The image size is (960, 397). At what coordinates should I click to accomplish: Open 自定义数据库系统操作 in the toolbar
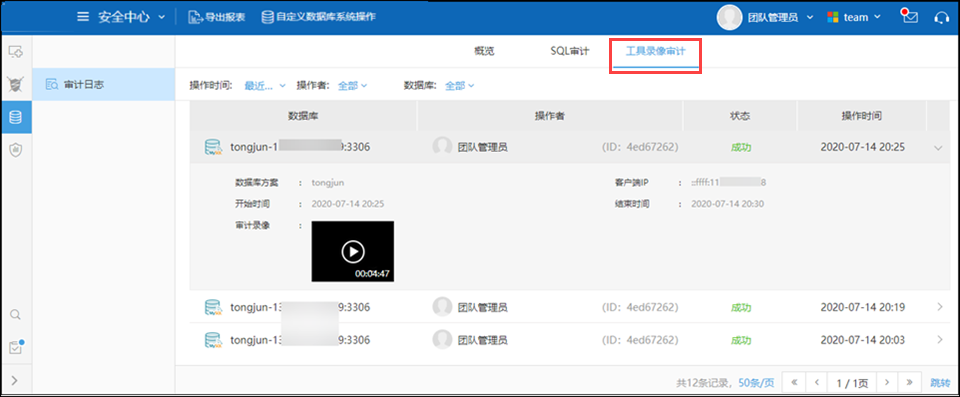click(x=318, y=17)
